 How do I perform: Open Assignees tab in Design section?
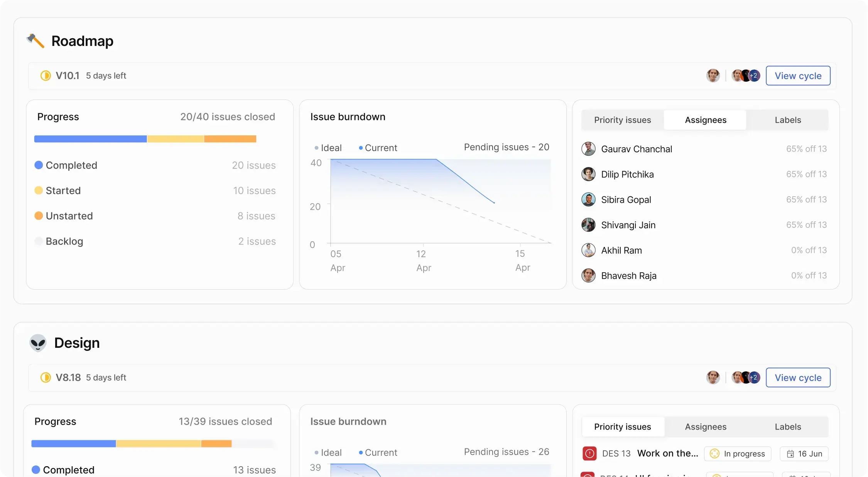click(x=705, y=427)
